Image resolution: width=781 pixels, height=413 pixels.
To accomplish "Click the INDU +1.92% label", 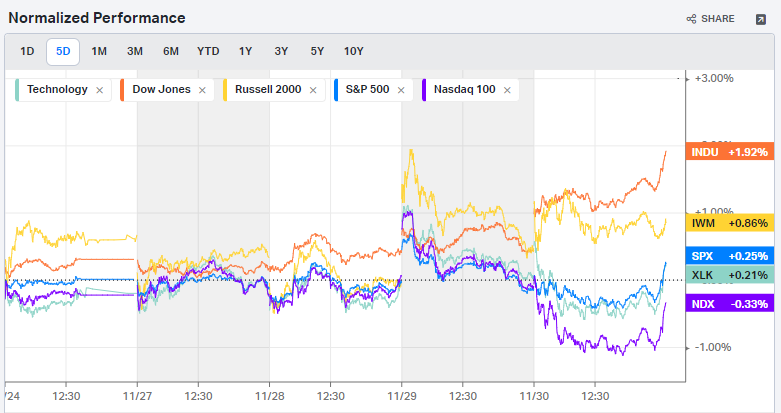I will (x=728, y=152).
